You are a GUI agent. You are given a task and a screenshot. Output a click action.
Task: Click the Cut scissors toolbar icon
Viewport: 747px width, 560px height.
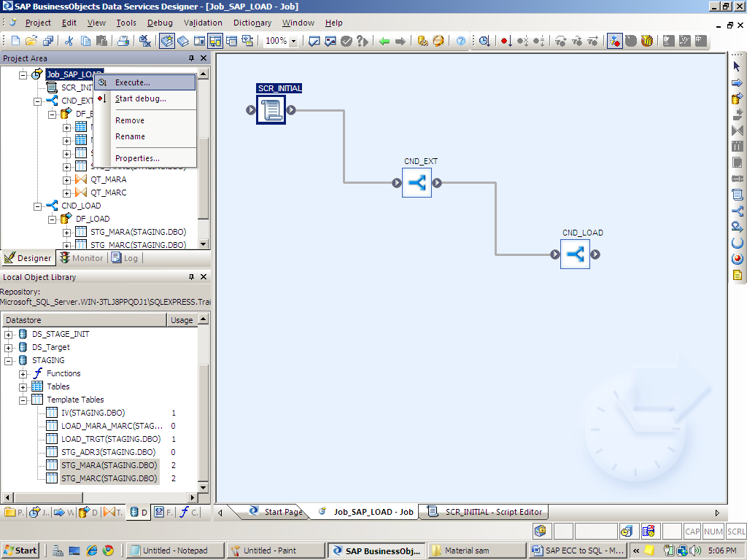[x=69, y=41]
